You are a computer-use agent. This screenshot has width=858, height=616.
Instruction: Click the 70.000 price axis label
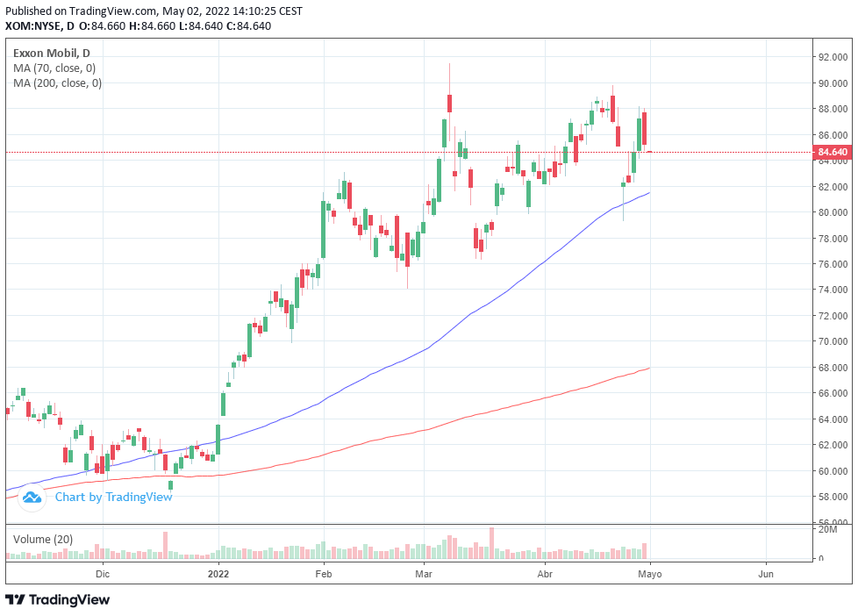coord(833,341)
